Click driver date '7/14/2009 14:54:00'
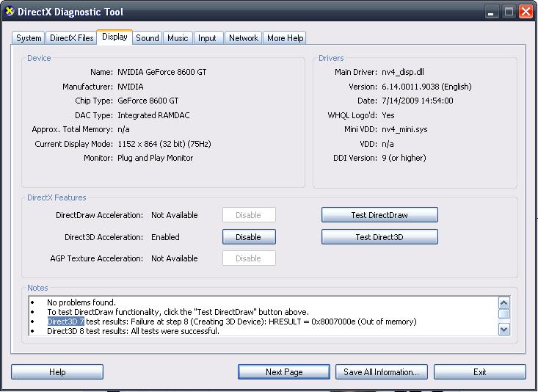The image size is (538, 392). click(417, 101)
